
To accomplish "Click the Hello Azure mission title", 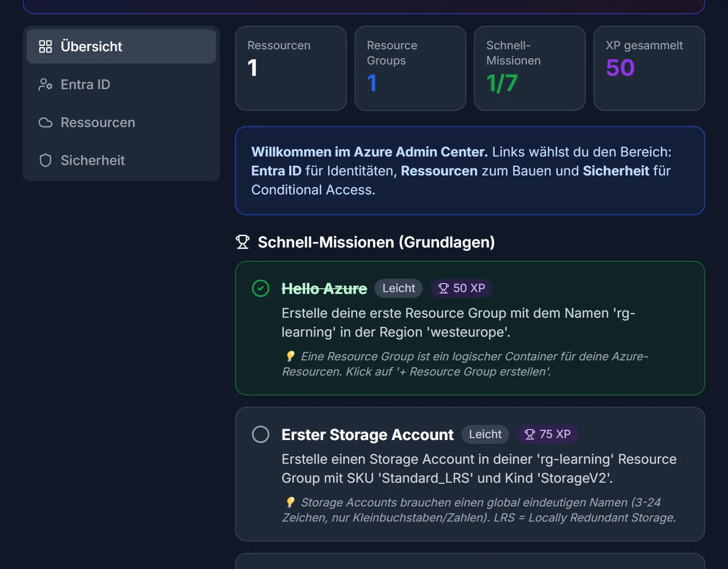I will pos(324,289).
